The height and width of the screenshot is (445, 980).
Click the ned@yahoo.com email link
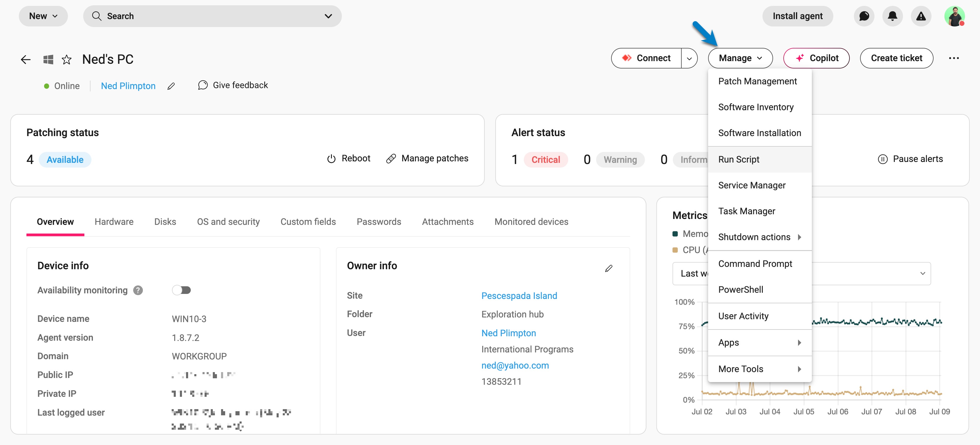coord(515,366)
